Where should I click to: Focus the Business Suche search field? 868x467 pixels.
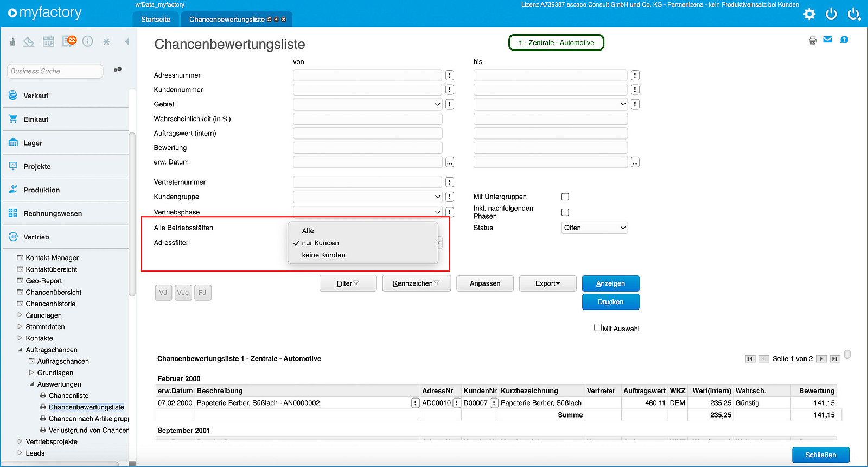tap(55, 71)
